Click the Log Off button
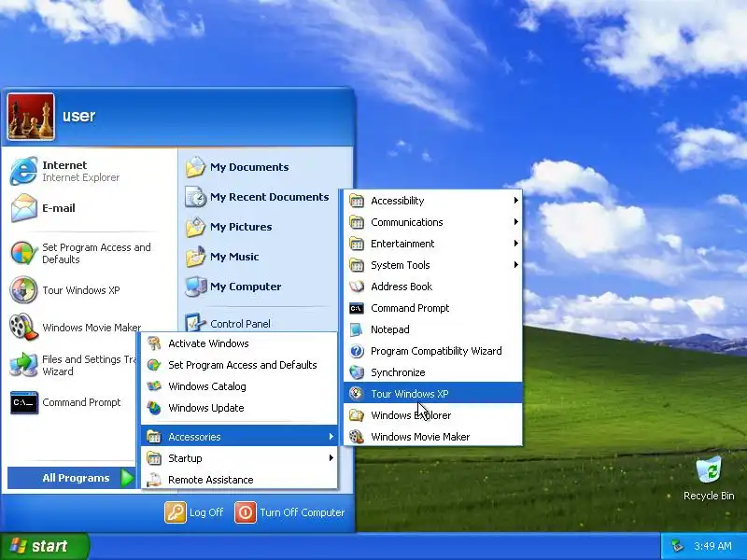The width and height of the screenshot is (747, 560). (194, 512)
